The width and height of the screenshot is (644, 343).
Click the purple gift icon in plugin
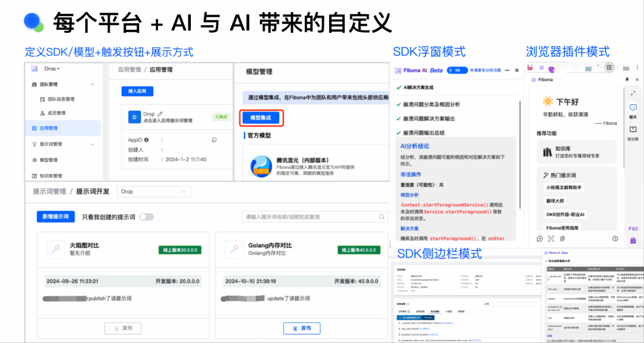[633, 241]
